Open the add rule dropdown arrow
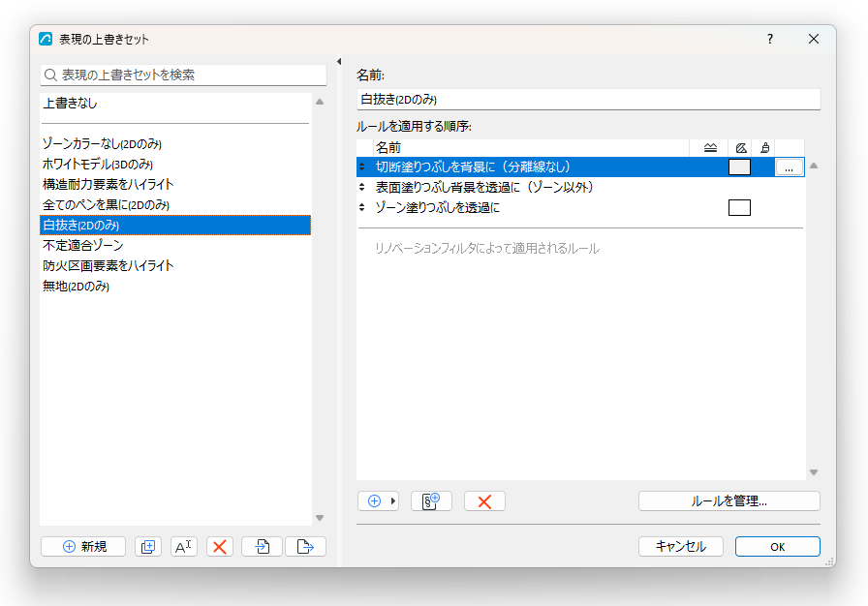 (x=392, y=500)
